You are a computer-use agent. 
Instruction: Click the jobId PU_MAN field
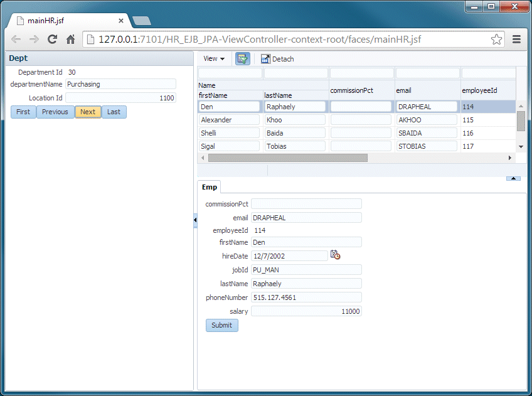(306, 270)
